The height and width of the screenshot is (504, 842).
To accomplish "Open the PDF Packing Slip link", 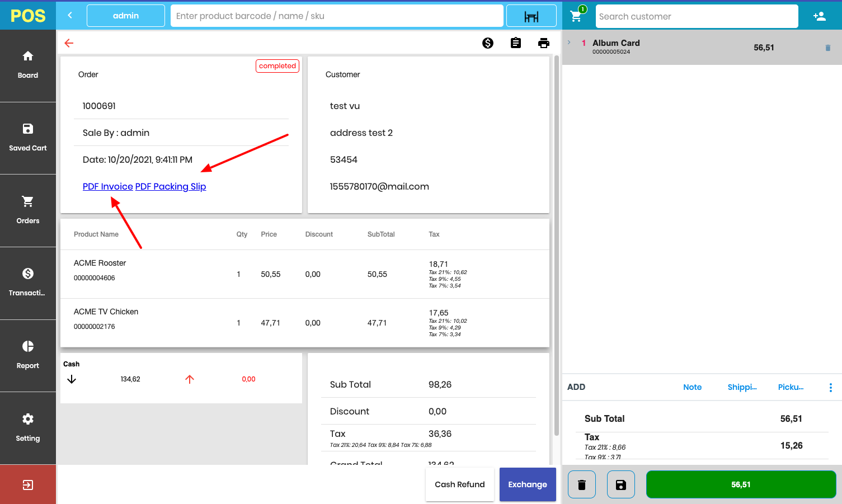I will (x=171, y=186).
